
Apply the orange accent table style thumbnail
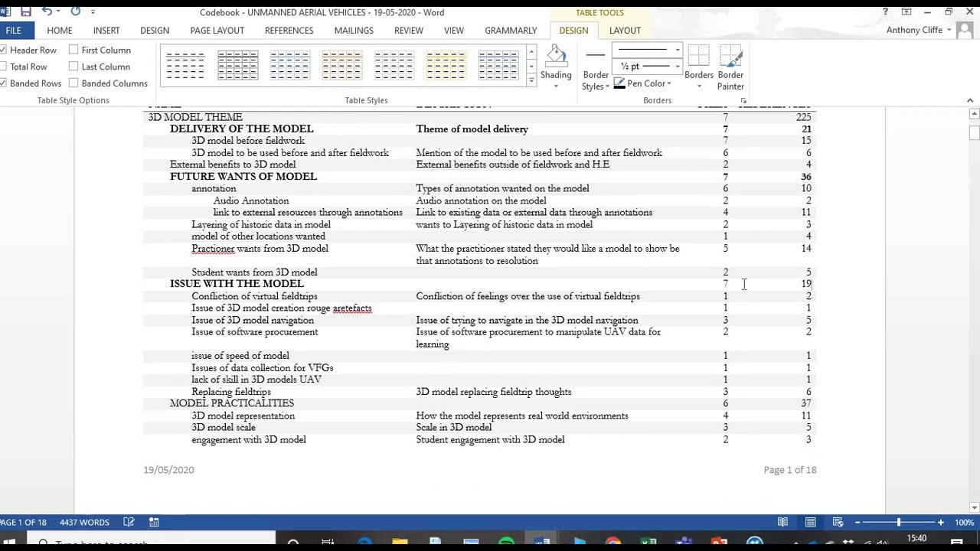[341, 66]
